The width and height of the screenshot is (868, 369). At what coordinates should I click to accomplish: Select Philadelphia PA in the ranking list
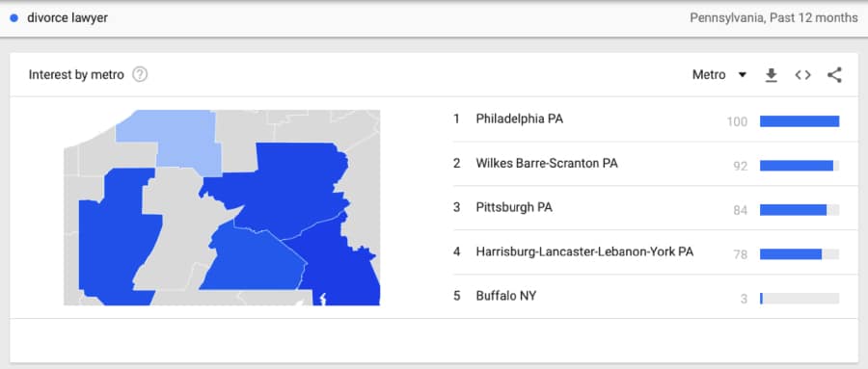(x=519, y=119)
